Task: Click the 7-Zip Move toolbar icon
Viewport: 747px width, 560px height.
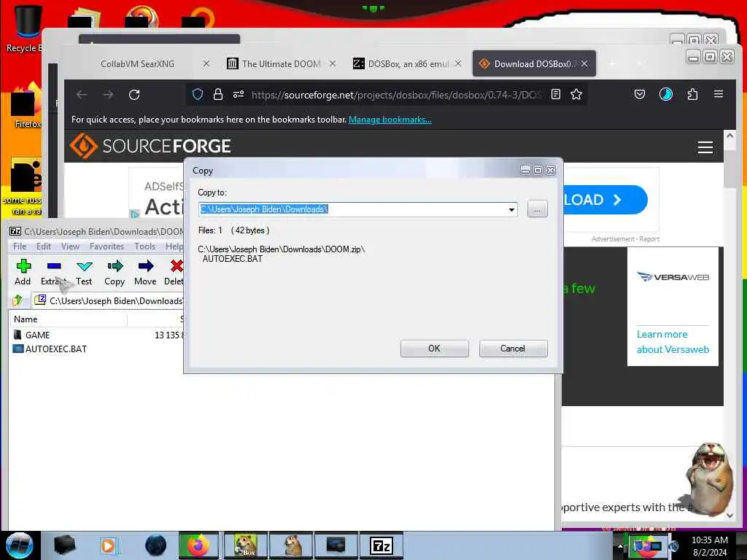Action: coord(145,273)
